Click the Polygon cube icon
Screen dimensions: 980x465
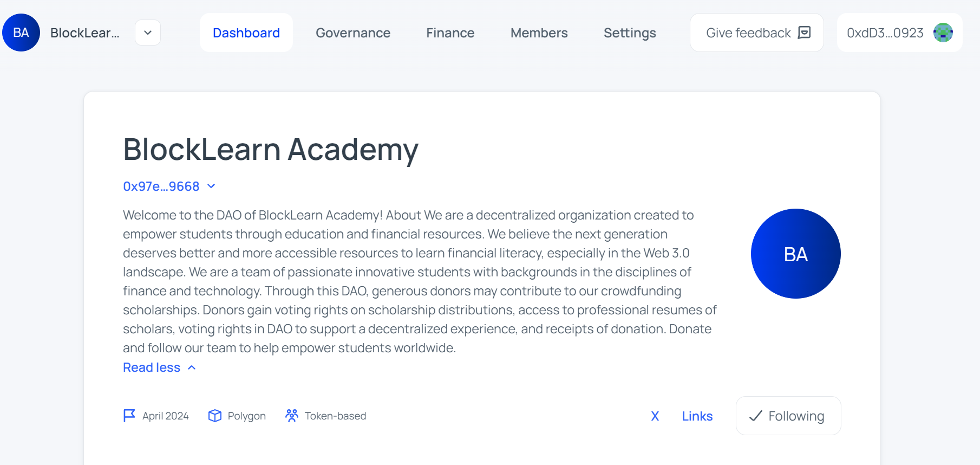coord(215,416)
